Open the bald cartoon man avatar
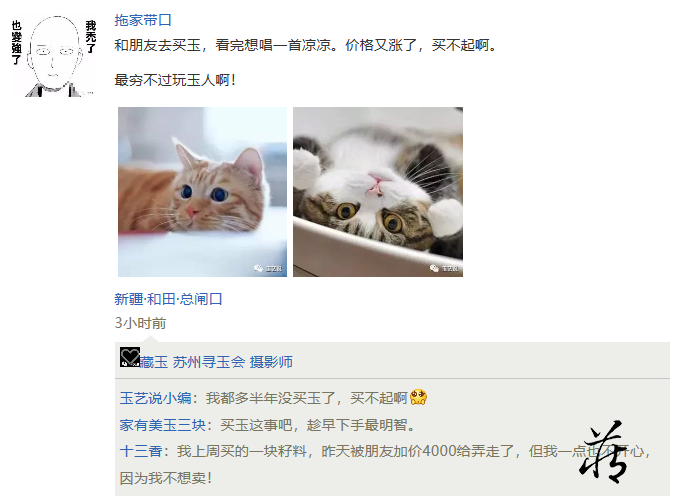Image resolution: width=677 pixels, height=499 pixels. [54, 56]
